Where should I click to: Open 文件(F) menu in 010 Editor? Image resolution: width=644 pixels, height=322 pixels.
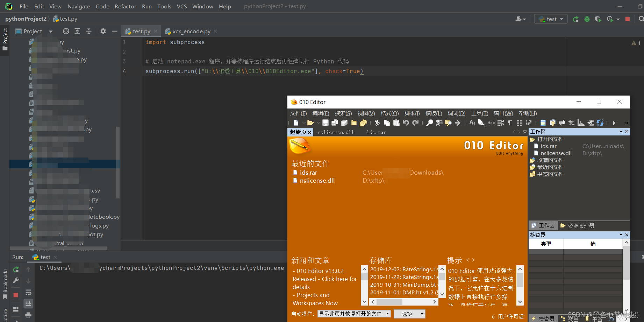[298, 113]
